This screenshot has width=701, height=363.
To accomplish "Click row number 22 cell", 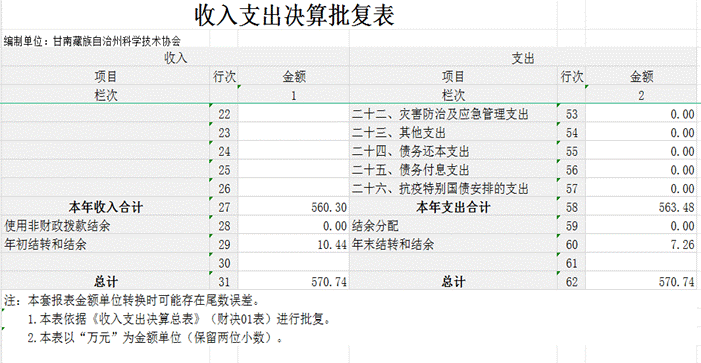I will [x=224, y=114].
